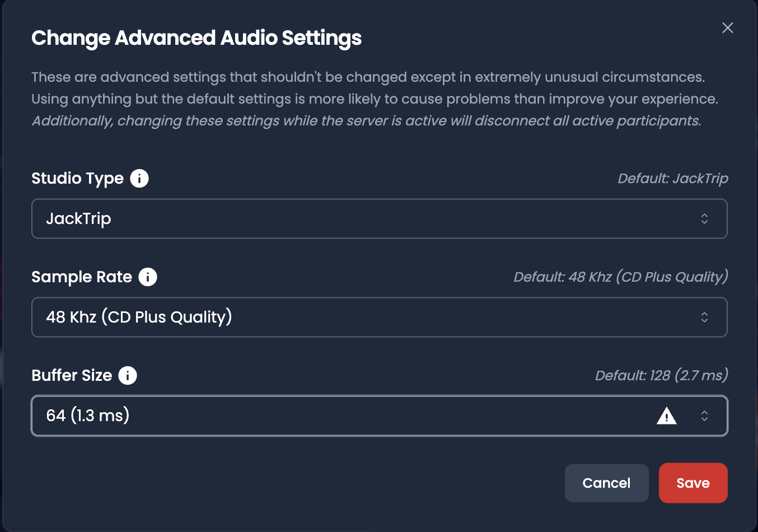
Task: Click the "Default: 128 (2.7 ms)" hint
Action: pyautogui.click(x=661, y=376)
